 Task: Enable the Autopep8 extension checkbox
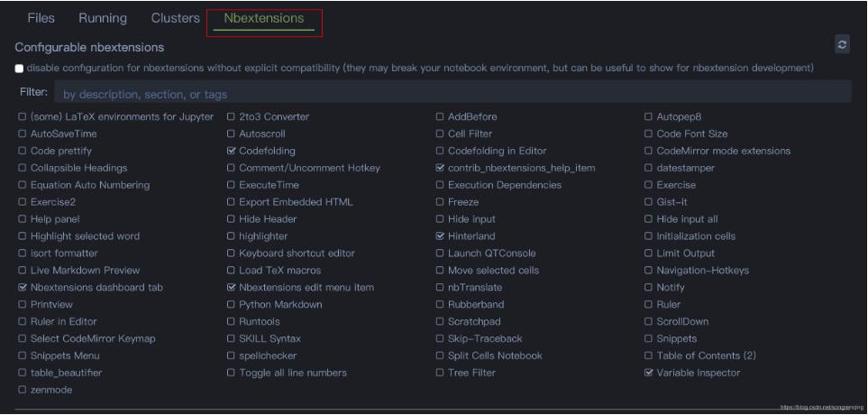click(x=649, y=116)
